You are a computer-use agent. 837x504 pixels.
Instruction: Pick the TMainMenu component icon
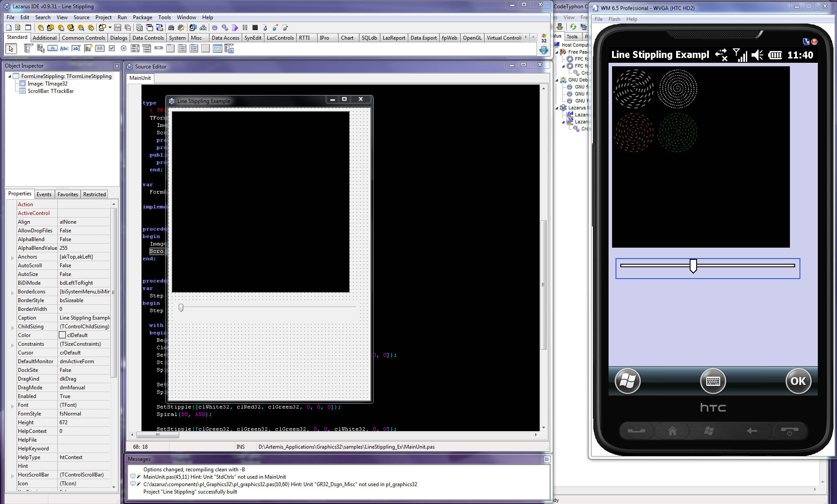click(28, 48)
